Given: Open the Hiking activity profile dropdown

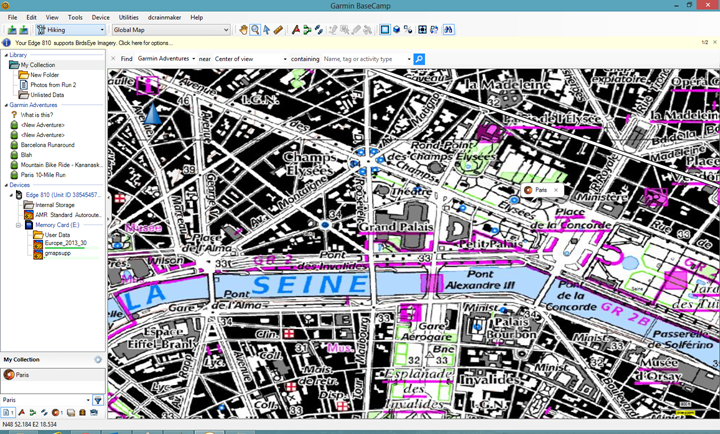Looking at the screenshot, I should point(71,30).
